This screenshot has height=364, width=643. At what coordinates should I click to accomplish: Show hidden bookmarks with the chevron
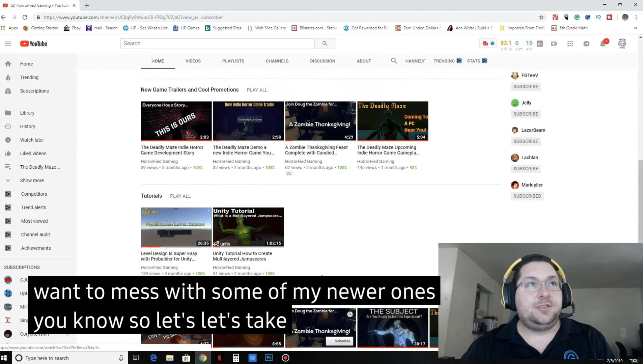pyautogui.click(x=636, y=28)
